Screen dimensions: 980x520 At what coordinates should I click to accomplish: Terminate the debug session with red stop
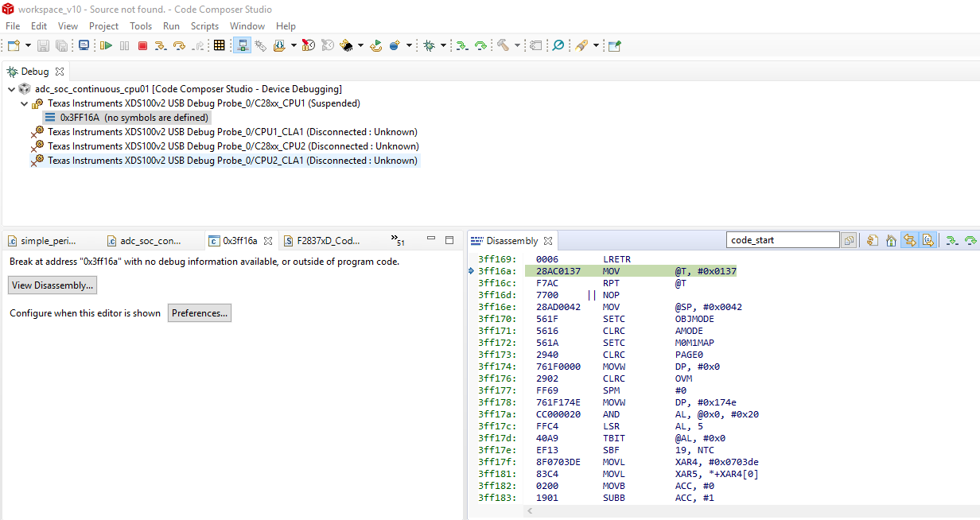pyautogui.click(x=142, y=46)
